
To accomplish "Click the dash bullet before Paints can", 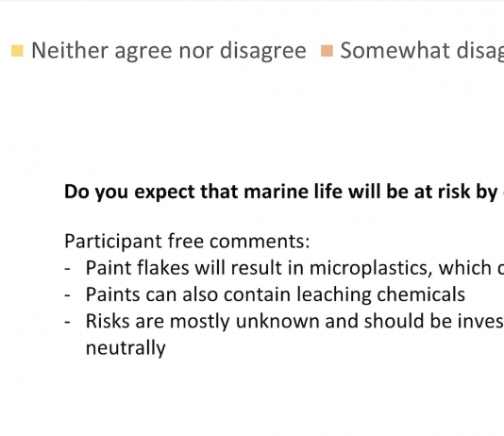I will click(67, 295).
